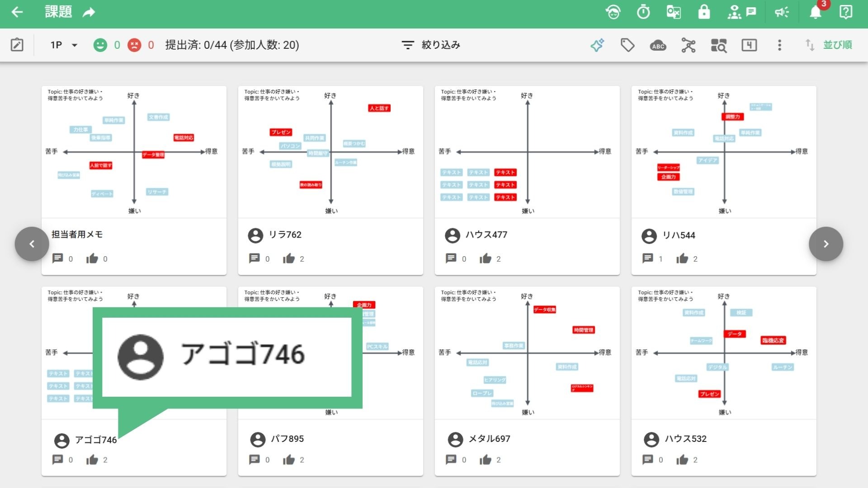Screen dimensions: 868x488
Task: Click the back arrow in header
Action: click(17, 12)
